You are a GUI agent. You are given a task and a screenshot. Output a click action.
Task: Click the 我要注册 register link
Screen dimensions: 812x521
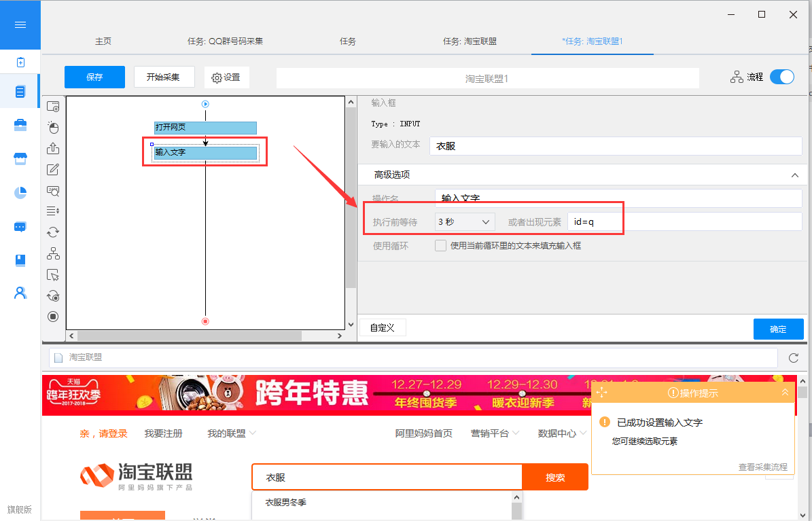[x=164, y=433]
